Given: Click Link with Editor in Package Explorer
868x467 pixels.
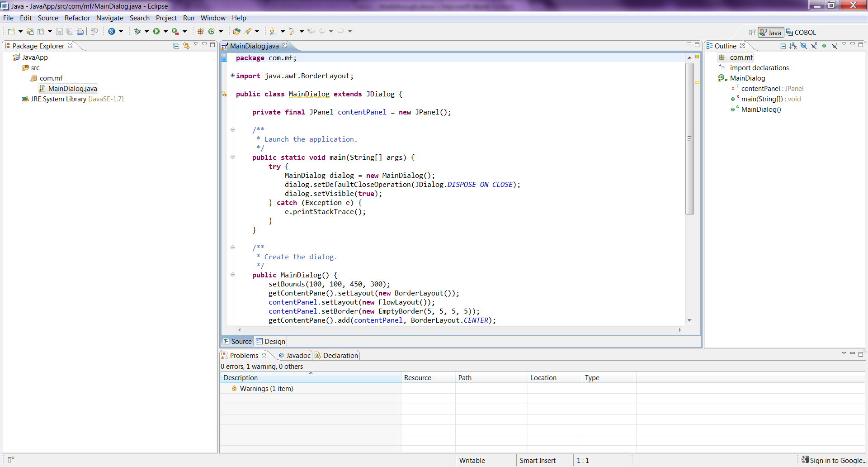Looking at the screenshot, I should [186, 46].
